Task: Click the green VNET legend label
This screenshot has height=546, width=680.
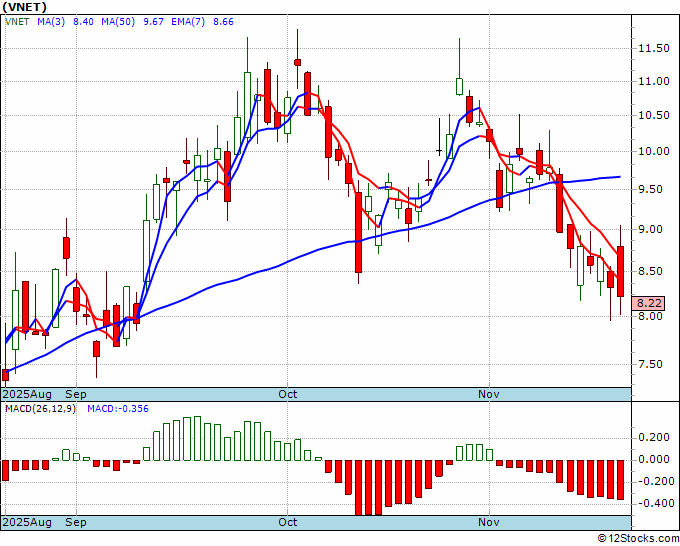Action: pyautogui.click(x=17, y=22)
